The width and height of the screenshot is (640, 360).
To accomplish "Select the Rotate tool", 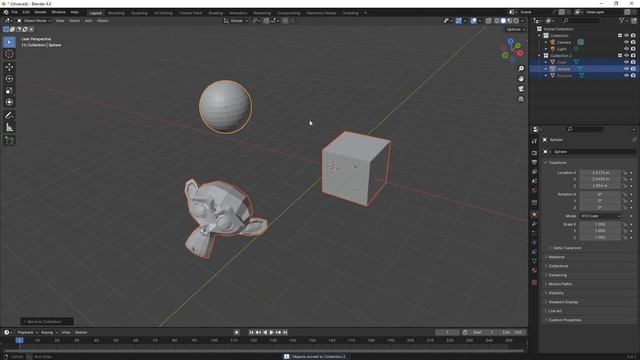I will [9, 79].
